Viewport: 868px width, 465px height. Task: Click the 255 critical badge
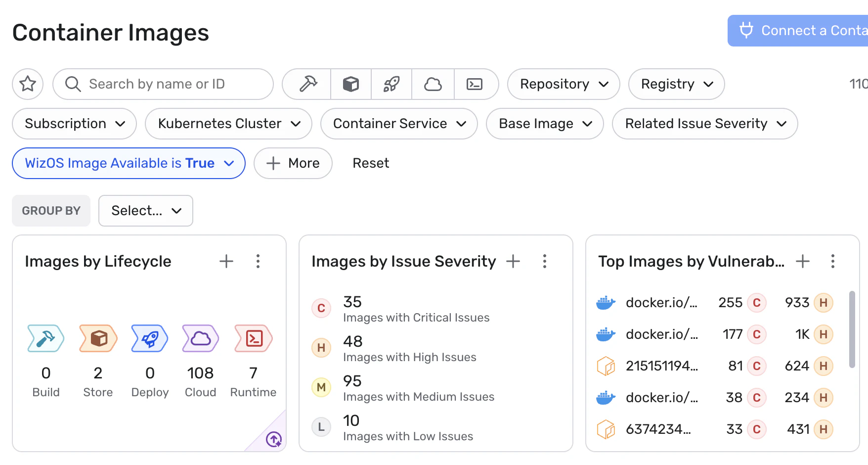point(757,303)
